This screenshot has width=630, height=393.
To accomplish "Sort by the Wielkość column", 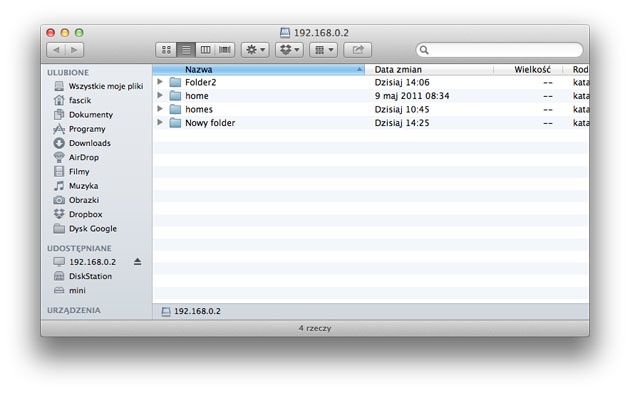I will (x=528, y=70).
